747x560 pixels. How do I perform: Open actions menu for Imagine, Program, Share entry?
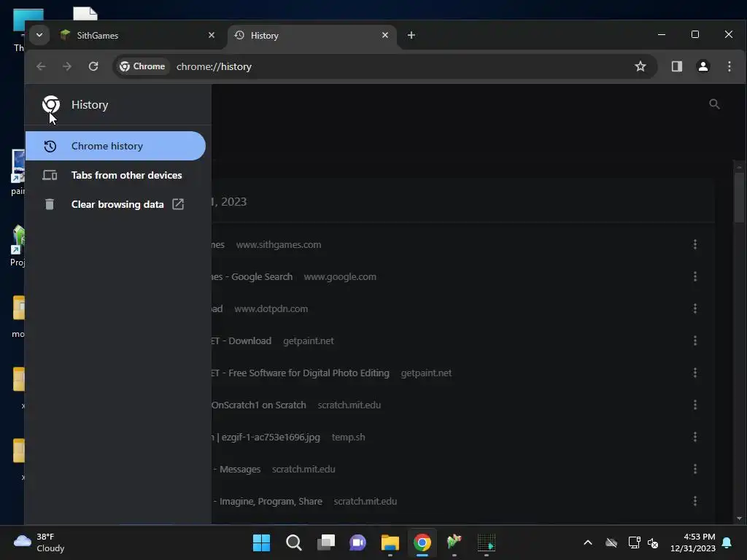pyautogui.click(x=695, y=501)
